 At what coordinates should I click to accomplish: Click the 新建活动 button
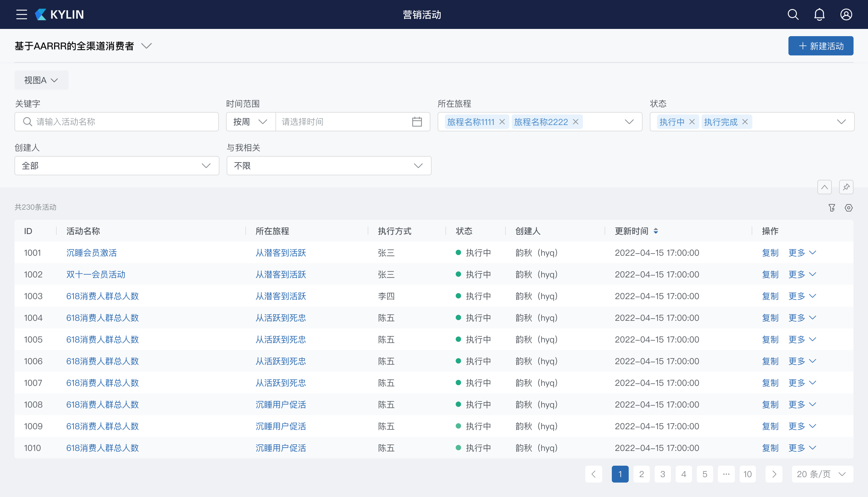tap(821, 46)
